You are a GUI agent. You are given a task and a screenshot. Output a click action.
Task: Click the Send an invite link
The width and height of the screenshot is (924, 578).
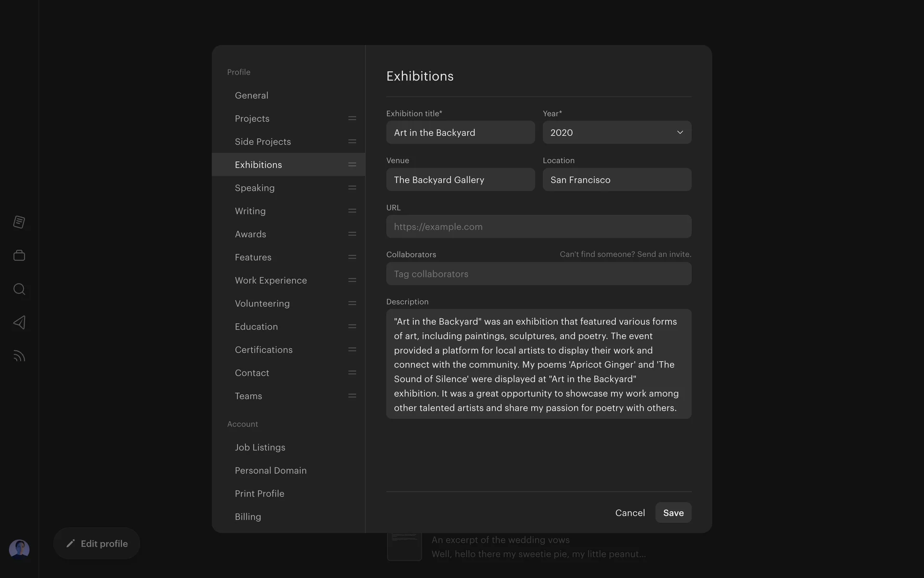pos(664,254)
